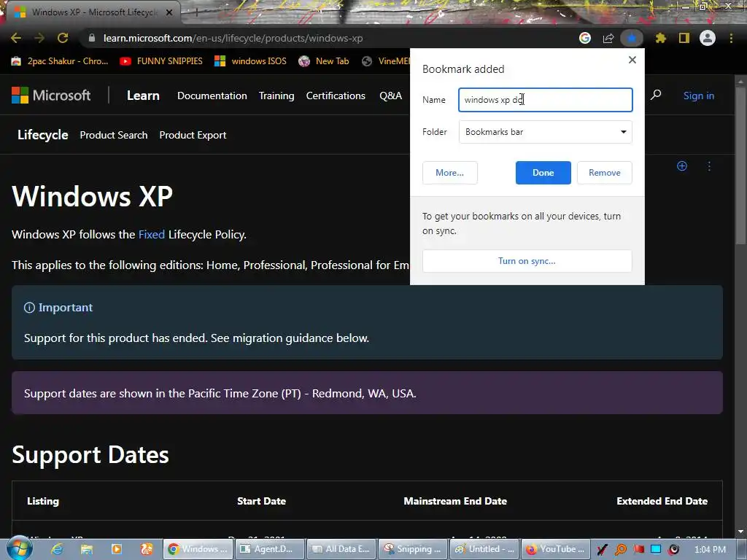Viewport: 747px width, 560px height.
Task: Click the Important notice heading
Action: pyautogui.click(x=58, y=308)
